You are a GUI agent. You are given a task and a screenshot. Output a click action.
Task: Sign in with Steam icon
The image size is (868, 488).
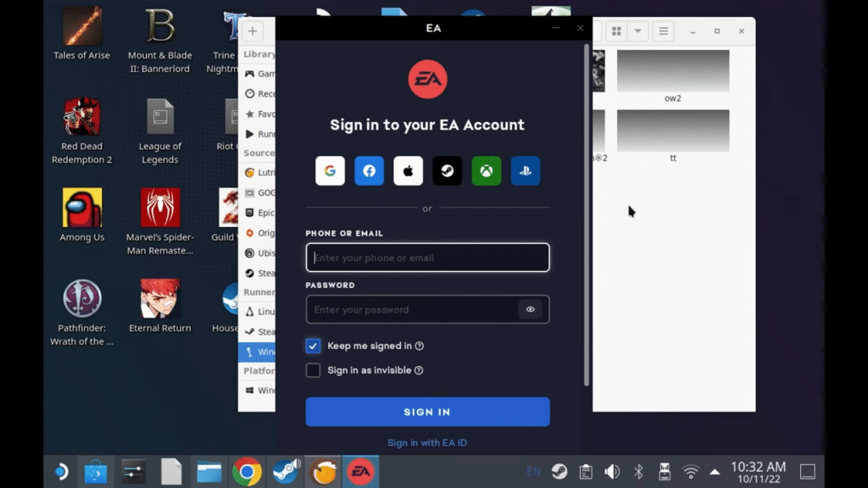click(448, 170)
